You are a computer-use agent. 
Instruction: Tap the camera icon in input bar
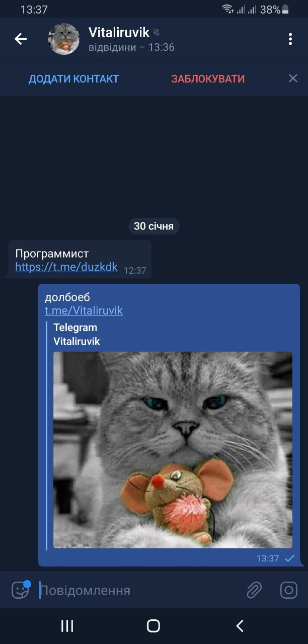coord(289,590)
